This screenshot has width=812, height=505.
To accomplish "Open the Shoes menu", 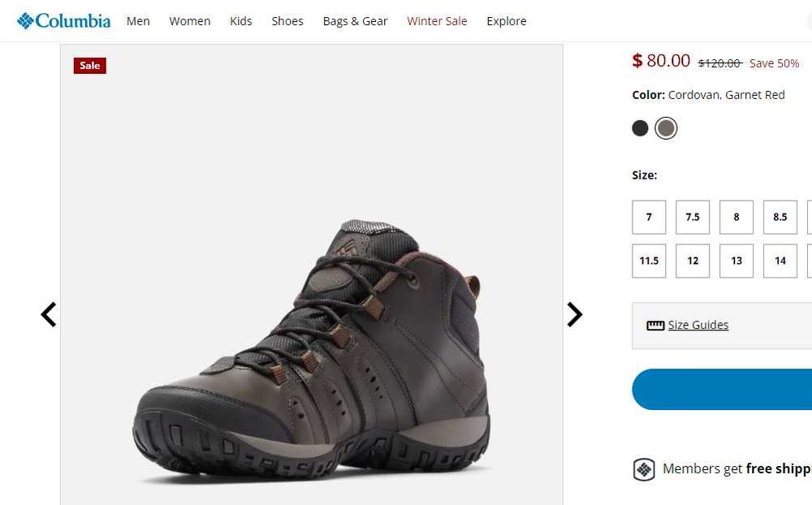I will [287, 21].
